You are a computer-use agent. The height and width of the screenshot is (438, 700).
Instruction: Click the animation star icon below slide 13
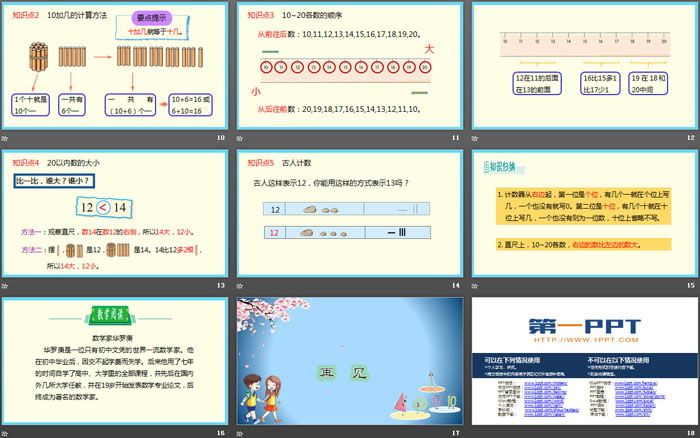[x=4, y=286]
